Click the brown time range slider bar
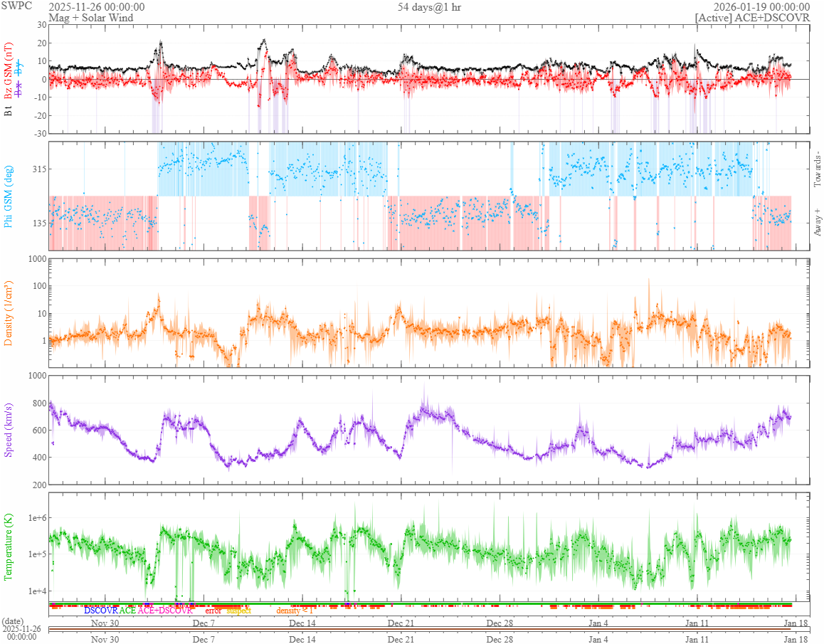The image size is (824, 644). point(419,629)
